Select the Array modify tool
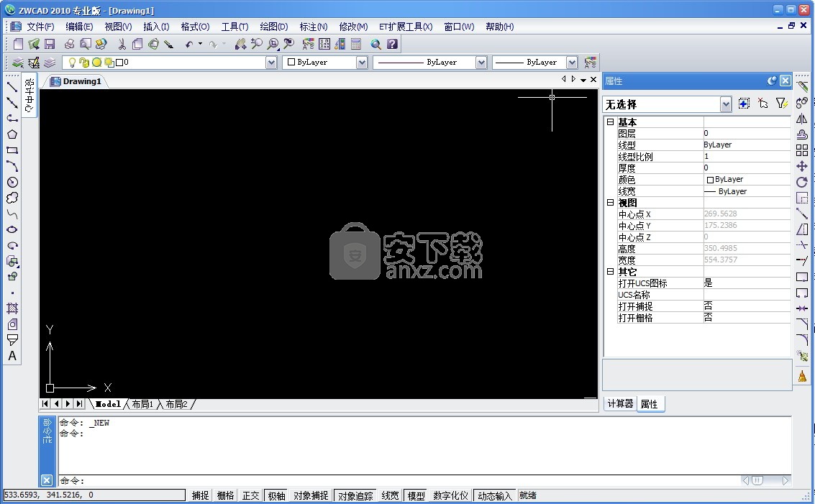This screenshot has height=504, width=815. pos(802,151)
